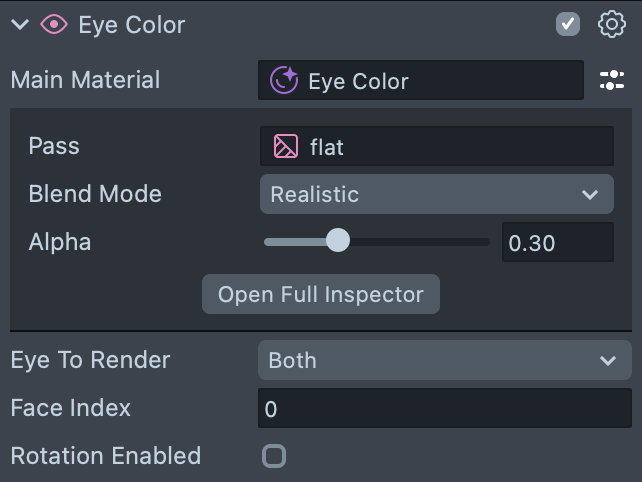
Task: Click the Face Index input field
Action: (x=443, y=408)
